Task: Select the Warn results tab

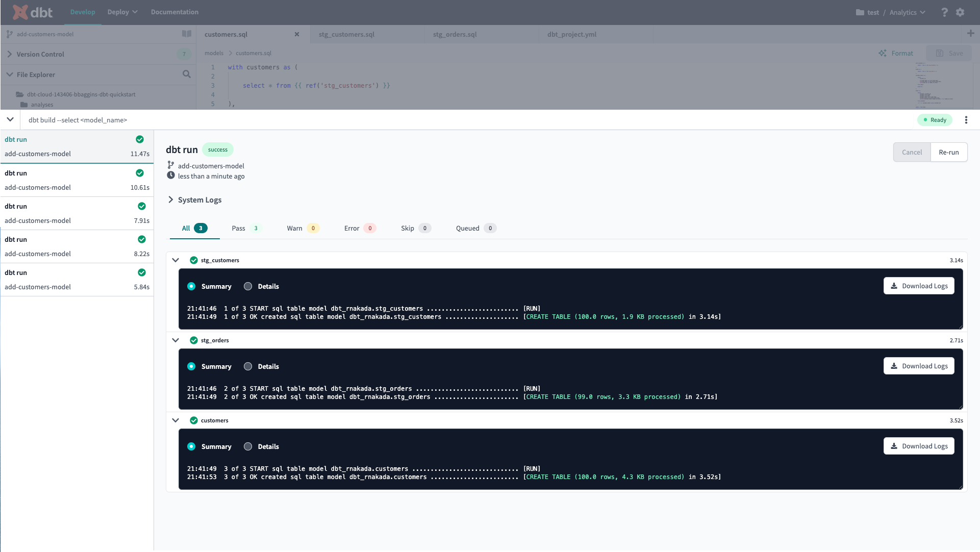Action: (x=303, y=228)
